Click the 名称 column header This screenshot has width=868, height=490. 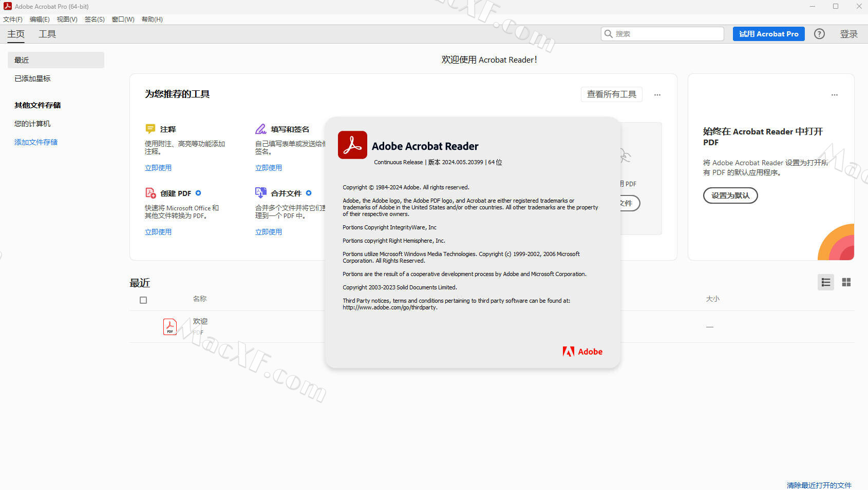coord(200,299)
